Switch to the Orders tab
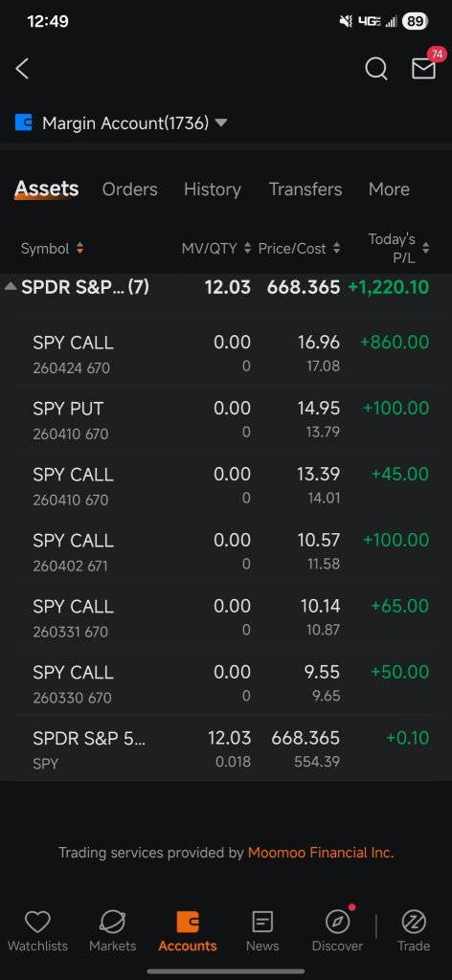Image resolution: width=452 pixels, height=980 pixels. [x=130, y=189]
